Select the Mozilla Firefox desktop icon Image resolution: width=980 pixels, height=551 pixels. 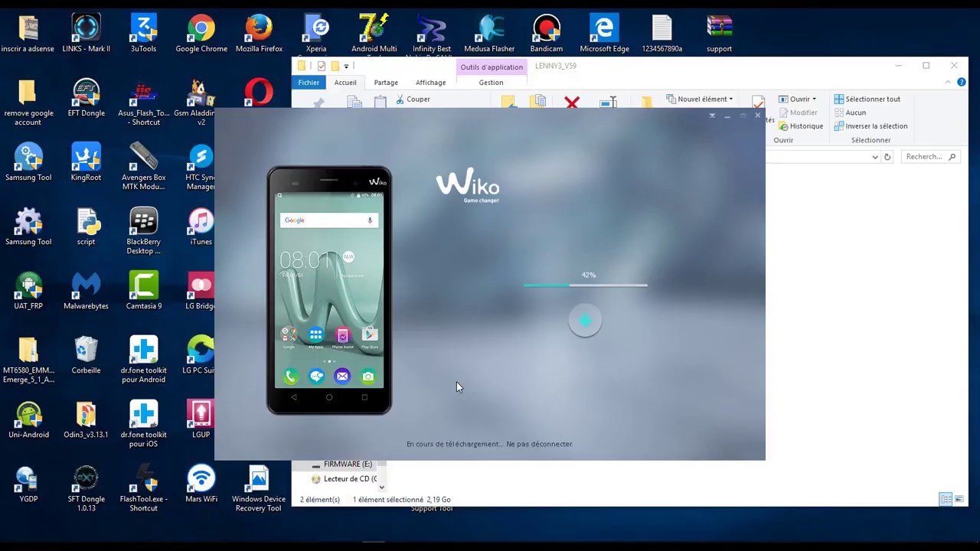pos(259,33)
